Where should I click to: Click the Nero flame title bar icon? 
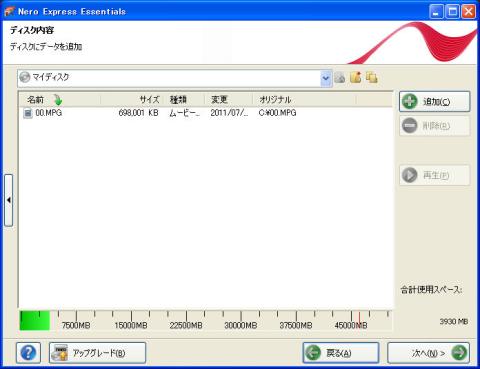pos(9,12)
